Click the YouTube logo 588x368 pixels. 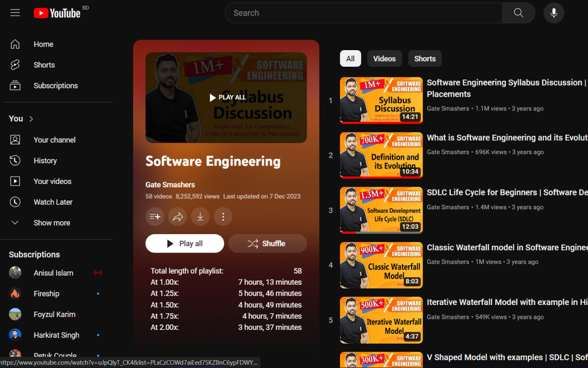tap(57, 13)
